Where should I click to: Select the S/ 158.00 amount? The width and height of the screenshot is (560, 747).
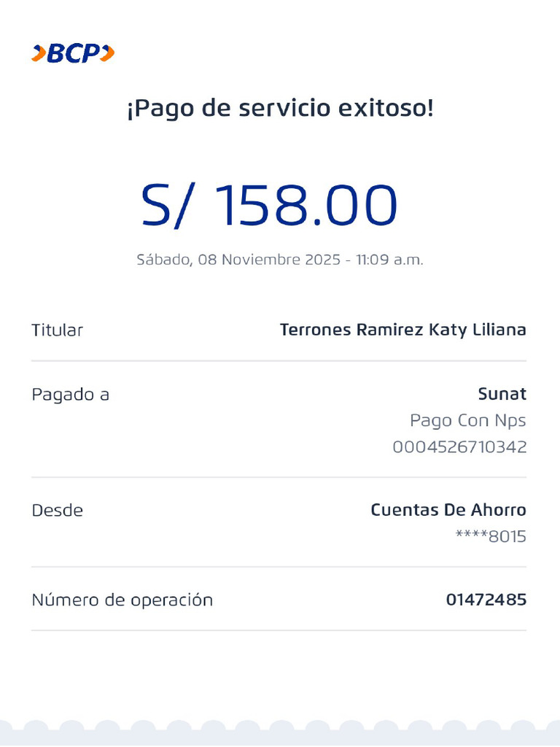(270, 206)
